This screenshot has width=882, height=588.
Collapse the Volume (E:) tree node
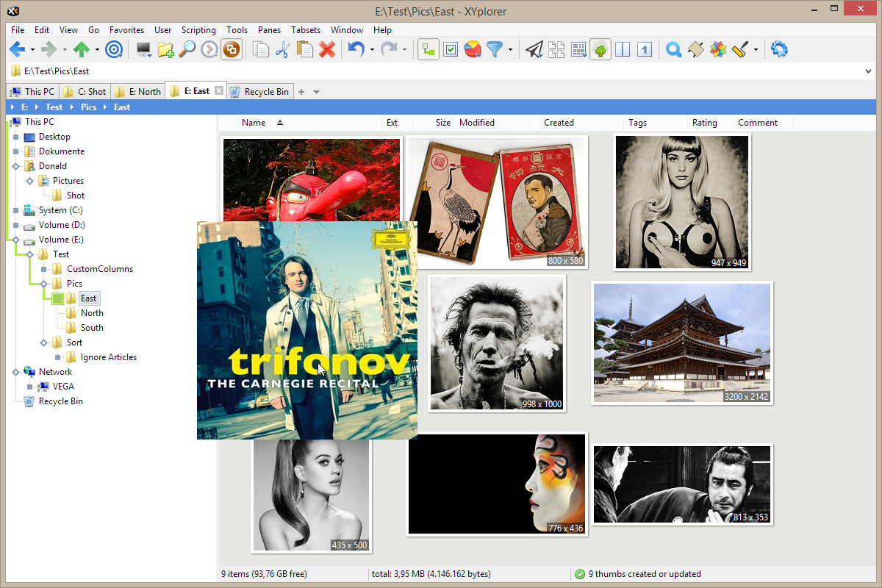(x=15, y=240)
